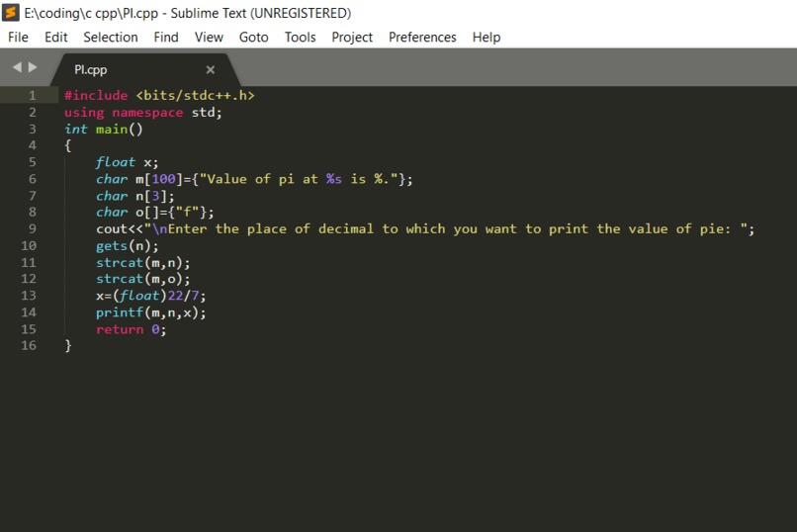Image resolution: width=797 pixels, height=532 pixels.
Task: Click 'int' keyword on line 3
Action: coord(76,130)
